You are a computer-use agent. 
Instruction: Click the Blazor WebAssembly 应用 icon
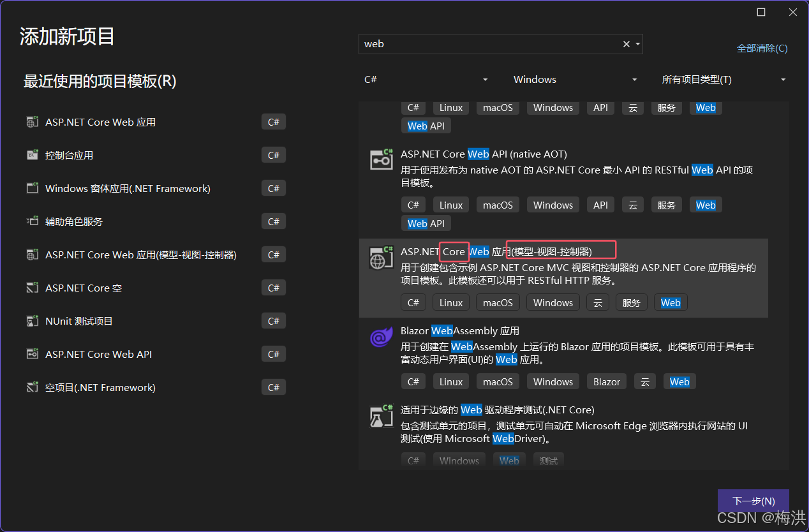point(382,336)
